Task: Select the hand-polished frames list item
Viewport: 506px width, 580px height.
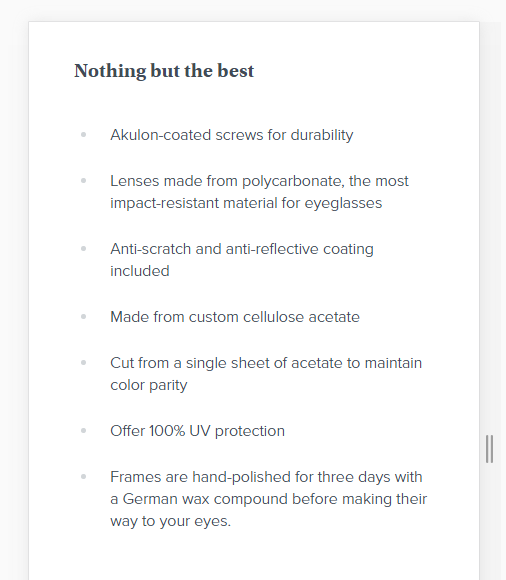Action: point(269,499)
